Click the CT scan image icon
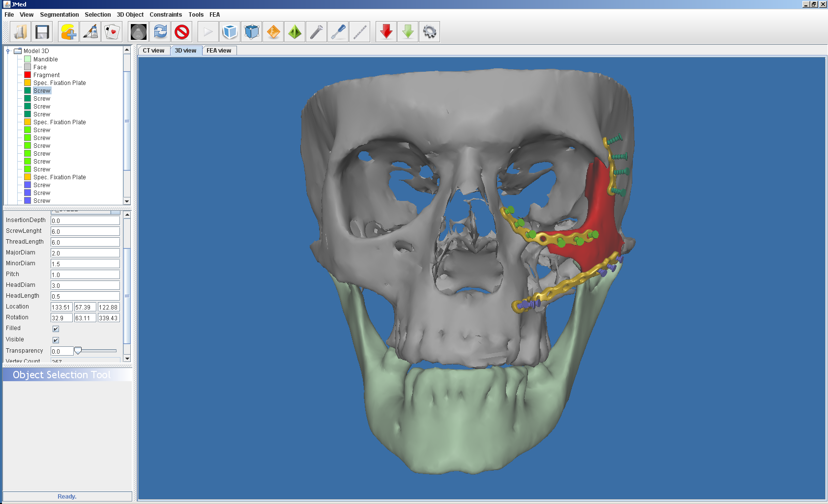 coord(139,32)
